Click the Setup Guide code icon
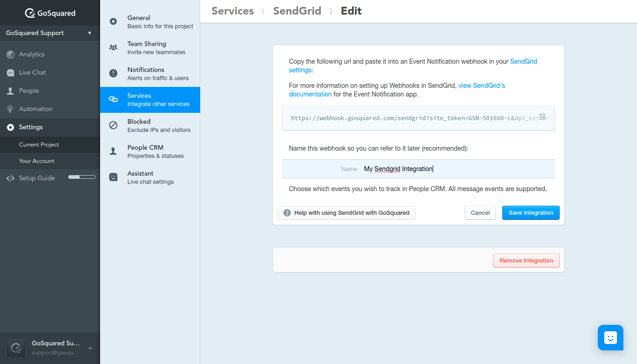This screenshot has width=637, height=364. 11,178
